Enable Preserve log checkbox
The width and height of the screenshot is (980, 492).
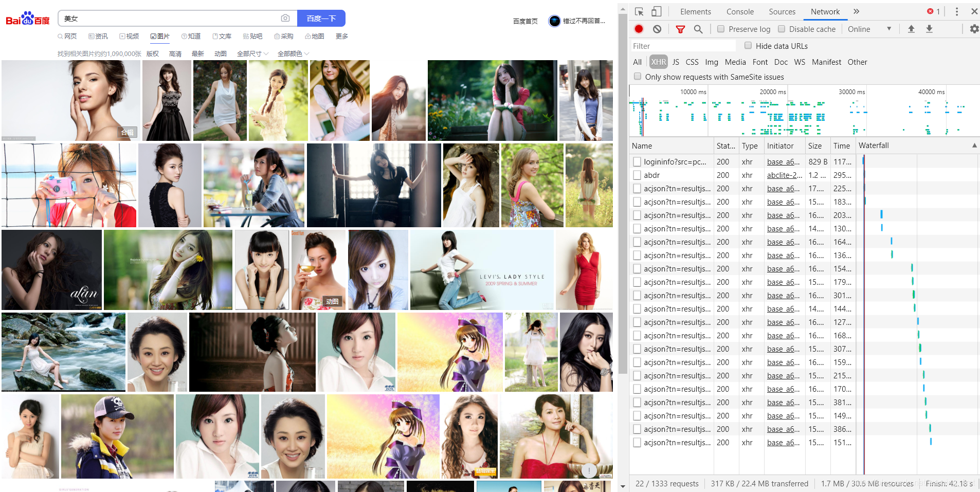click(721, 29)
